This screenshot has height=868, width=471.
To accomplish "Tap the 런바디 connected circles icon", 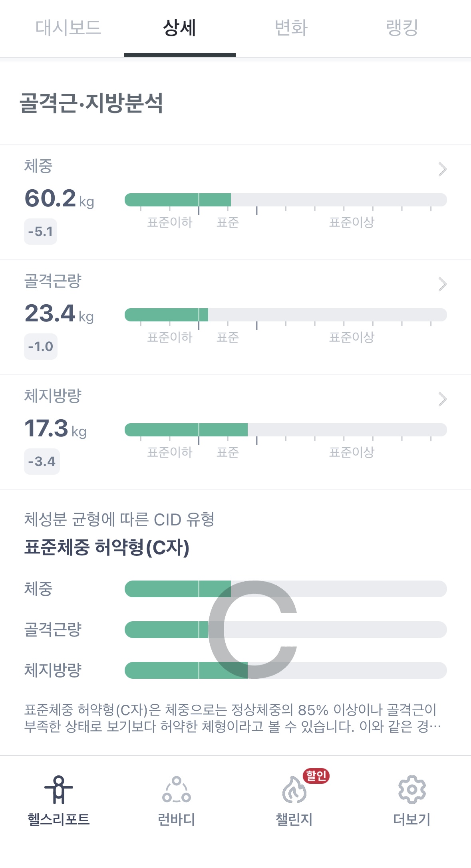I will [177, 789].
